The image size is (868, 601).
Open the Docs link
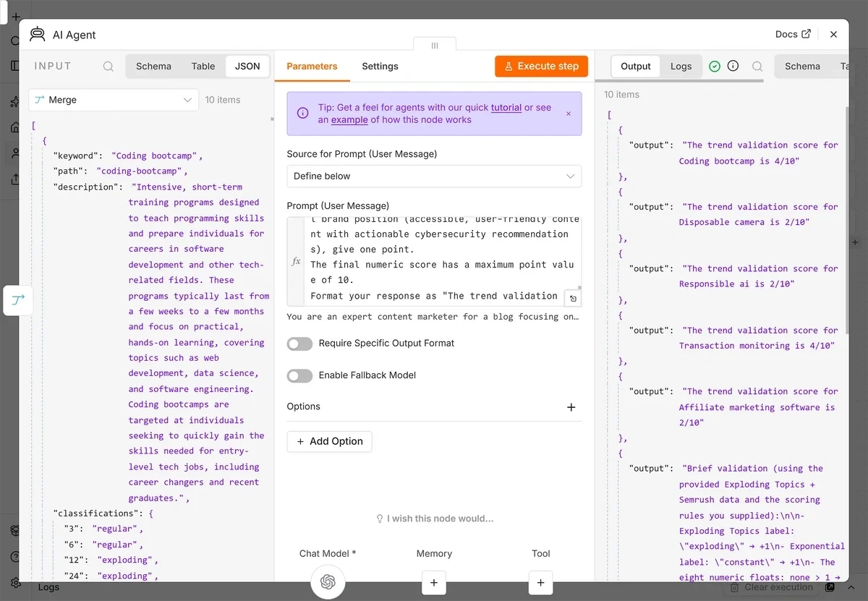pyautogui.click(x=793, y=35)
